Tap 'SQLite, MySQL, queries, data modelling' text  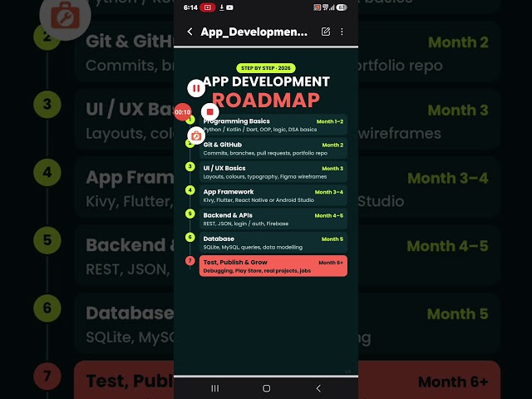tap(253, 248)
